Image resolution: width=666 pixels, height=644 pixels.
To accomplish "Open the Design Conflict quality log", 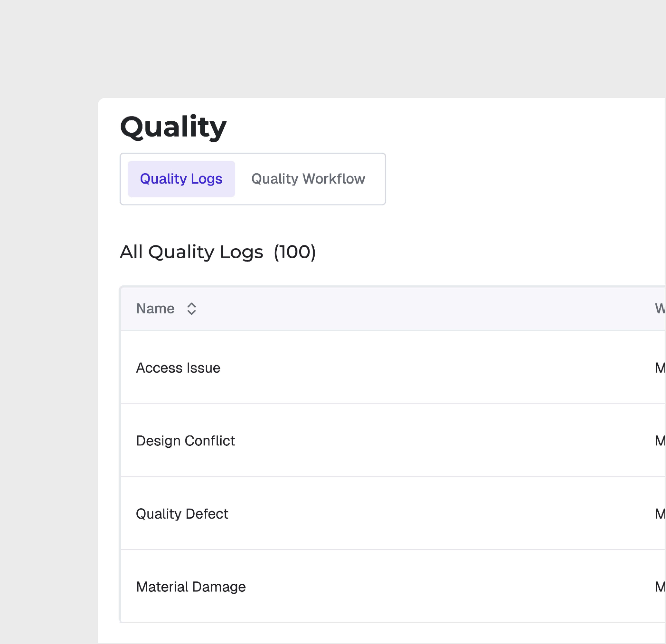I will (186, 441).
